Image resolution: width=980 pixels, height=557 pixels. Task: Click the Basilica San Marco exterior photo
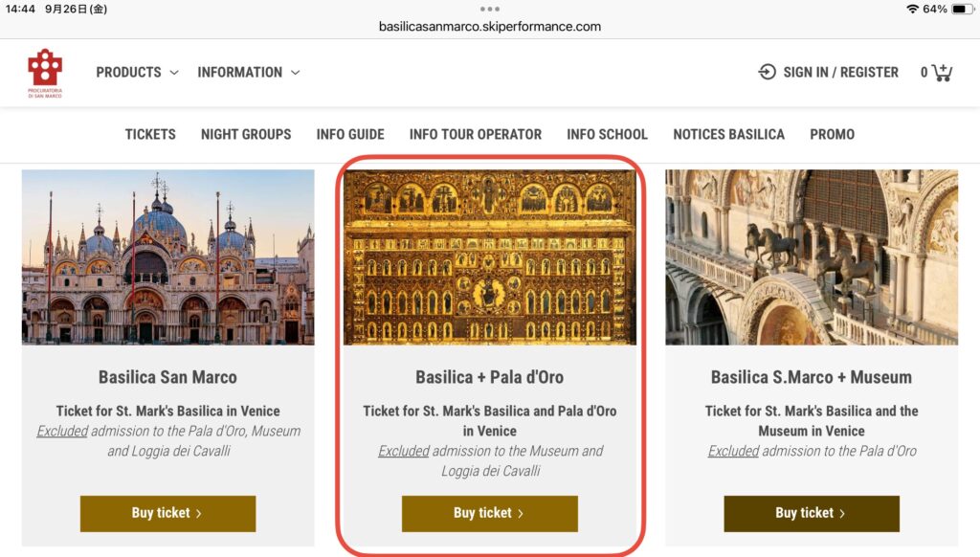(x=167, y=256)
